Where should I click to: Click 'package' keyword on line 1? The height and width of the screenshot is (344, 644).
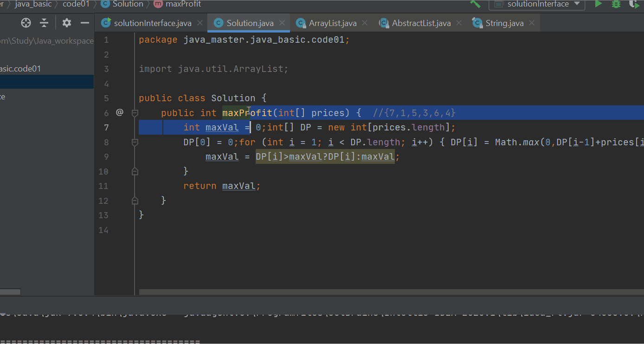click(x=158, y=40)
